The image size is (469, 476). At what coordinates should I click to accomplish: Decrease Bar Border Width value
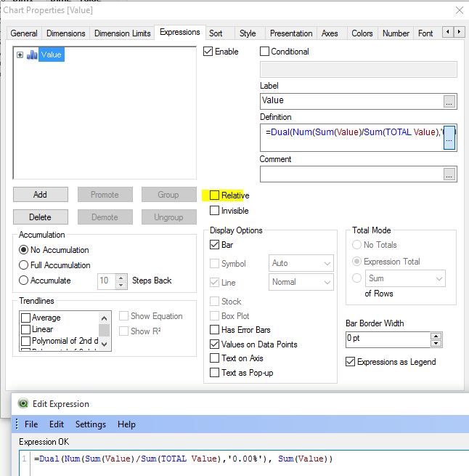coord(436,343)
